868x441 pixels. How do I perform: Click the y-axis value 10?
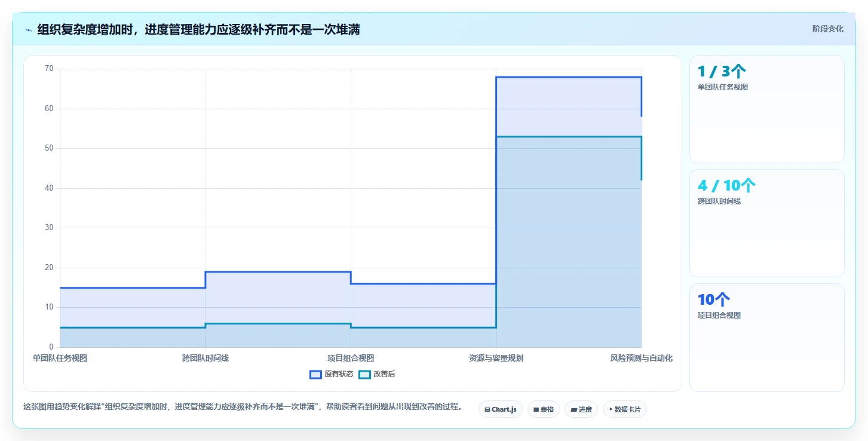point(49,307)
